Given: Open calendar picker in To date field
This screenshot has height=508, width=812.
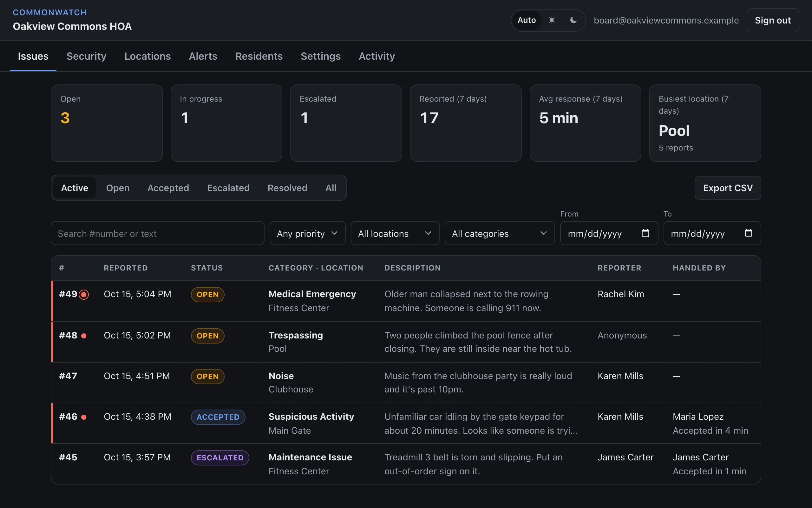Looking at the screenshot, I should (748, 233).
